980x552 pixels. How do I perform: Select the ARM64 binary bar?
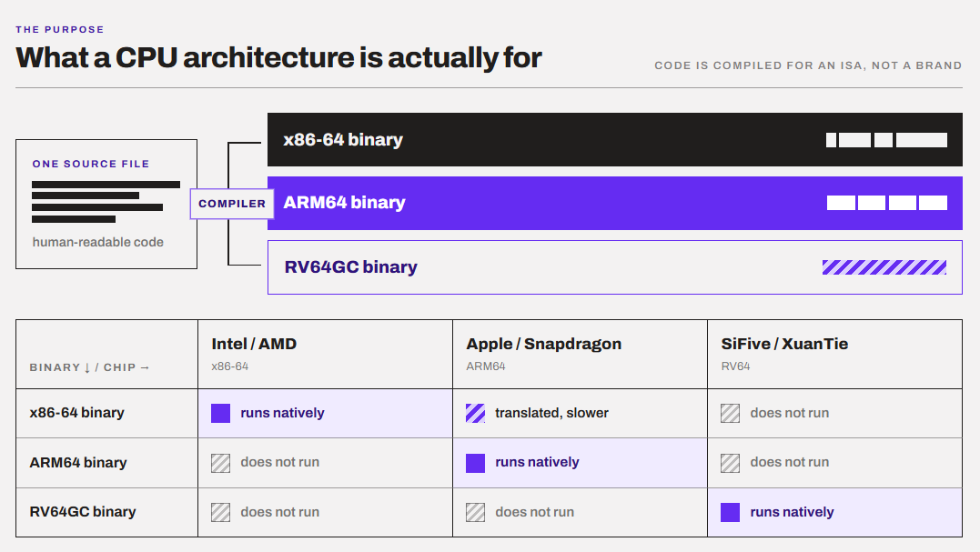pos(614,203)
